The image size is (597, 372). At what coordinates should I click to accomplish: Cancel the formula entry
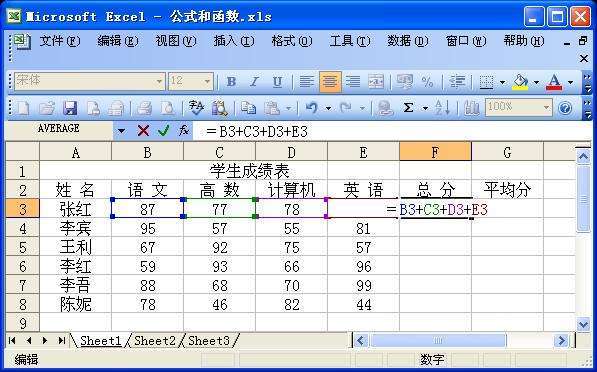pos(143,131)
